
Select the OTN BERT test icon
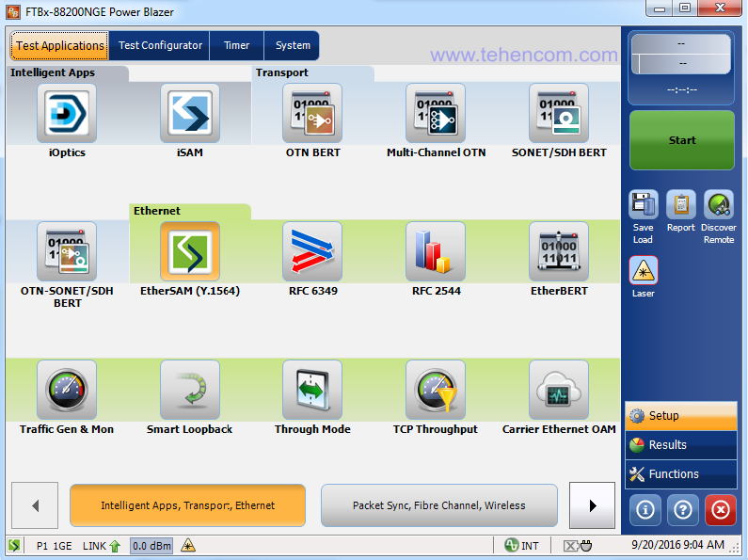point(312,114)
